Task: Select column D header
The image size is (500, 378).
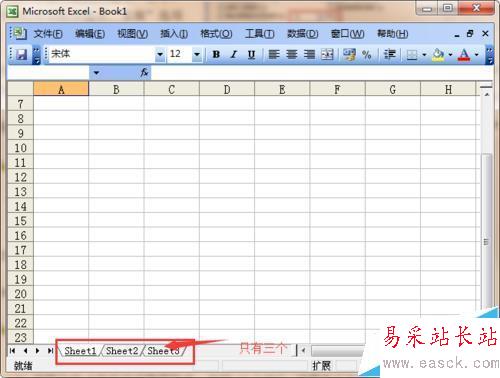Action: (227, 89)
